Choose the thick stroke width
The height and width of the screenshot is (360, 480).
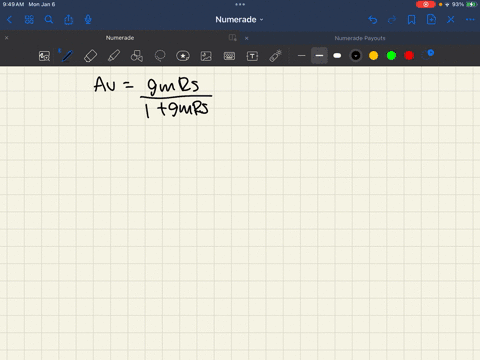(x=337, y=56)
